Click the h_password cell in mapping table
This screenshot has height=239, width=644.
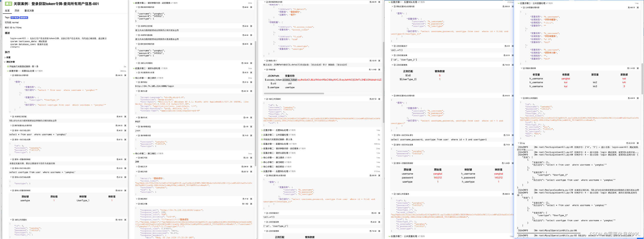(468, 178)
